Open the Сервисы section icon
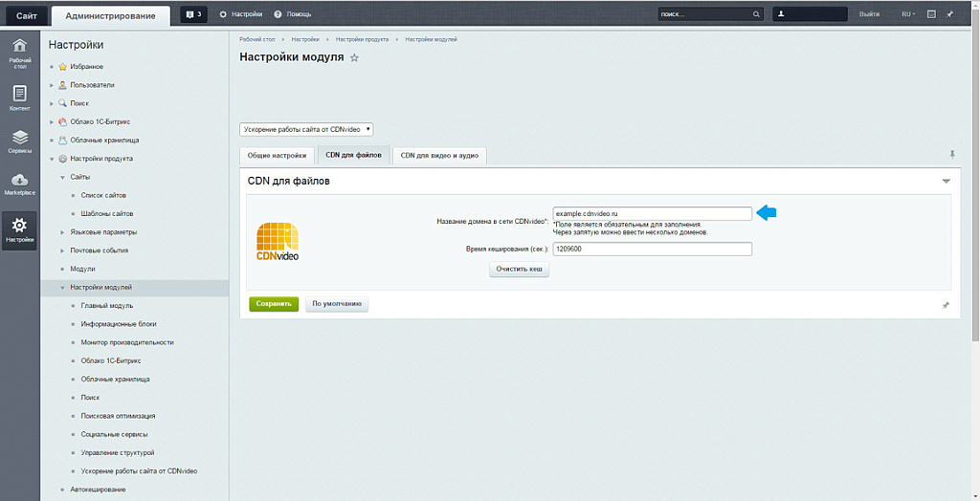This screenshot has height=501, width=980. pos(19,142)
